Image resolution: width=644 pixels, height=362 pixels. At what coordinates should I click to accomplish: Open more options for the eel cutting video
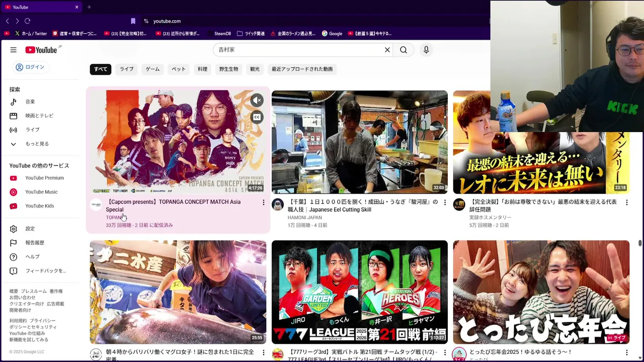(445, 202)
